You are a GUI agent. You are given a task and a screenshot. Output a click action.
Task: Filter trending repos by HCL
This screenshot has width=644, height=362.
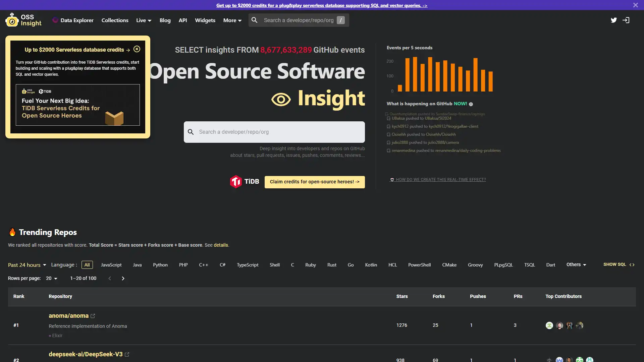pos(392,265)
